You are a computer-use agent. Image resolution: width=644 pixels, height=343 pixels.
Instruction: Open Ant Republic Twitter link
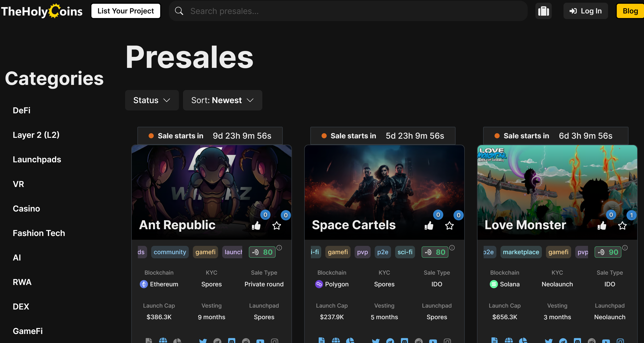(x=203, y=341)
